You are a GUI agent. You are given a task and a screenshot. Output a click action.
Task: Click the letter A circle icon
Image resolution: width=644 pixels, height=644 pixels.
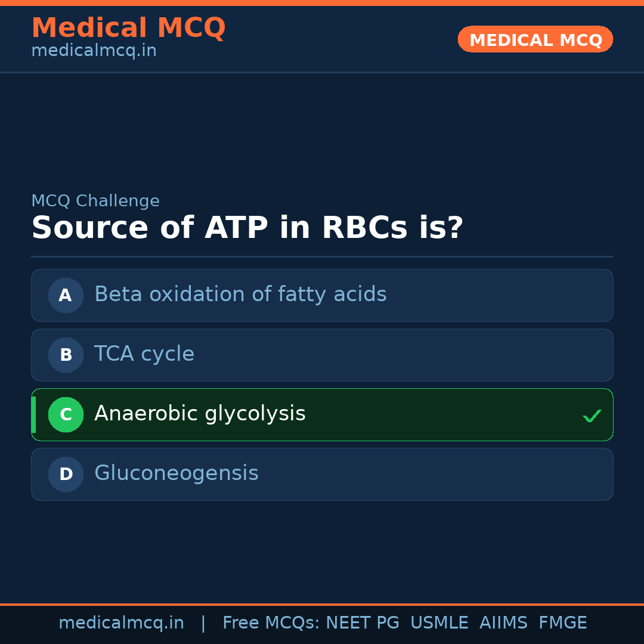66,295
